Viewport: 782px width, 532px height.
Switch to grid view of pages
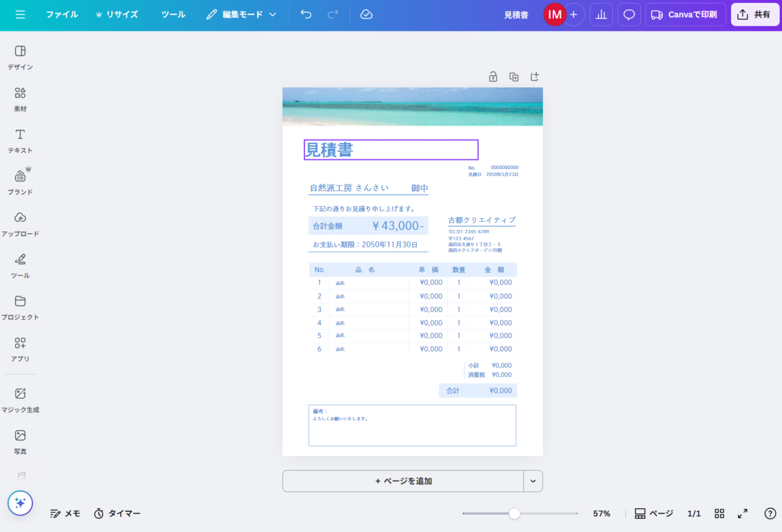coord(719,514)
